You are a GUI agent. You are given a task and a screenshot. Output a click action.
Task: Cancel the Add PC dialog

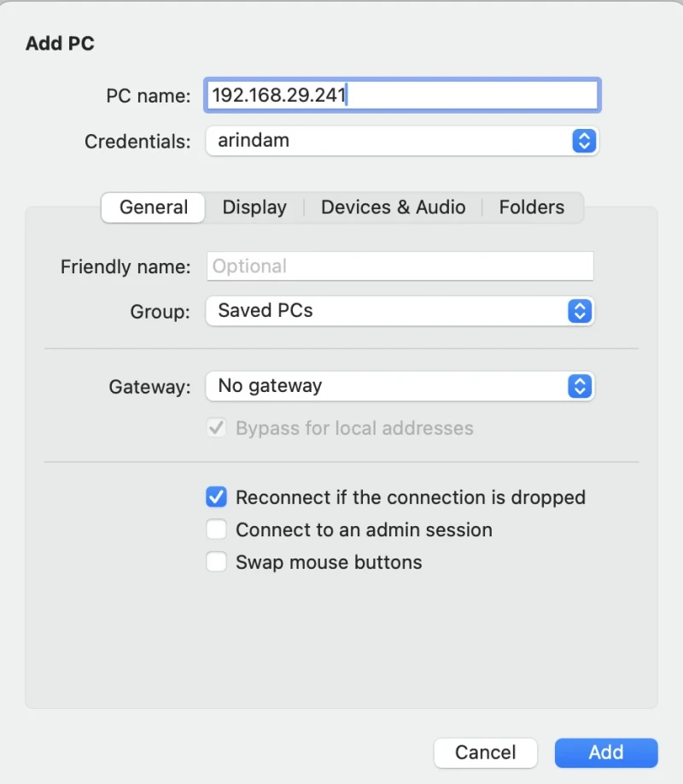[x=486, y=752]
